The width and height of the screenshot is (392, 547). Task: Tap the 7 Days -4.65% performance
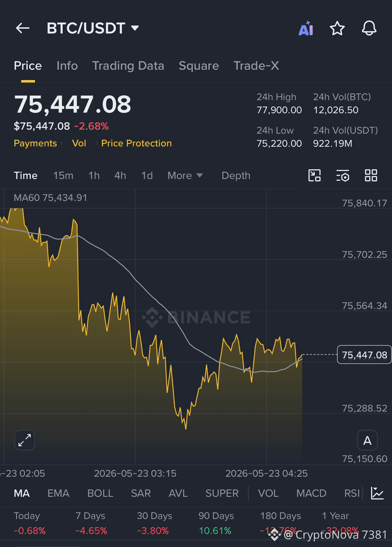click(x=91, y=523)
